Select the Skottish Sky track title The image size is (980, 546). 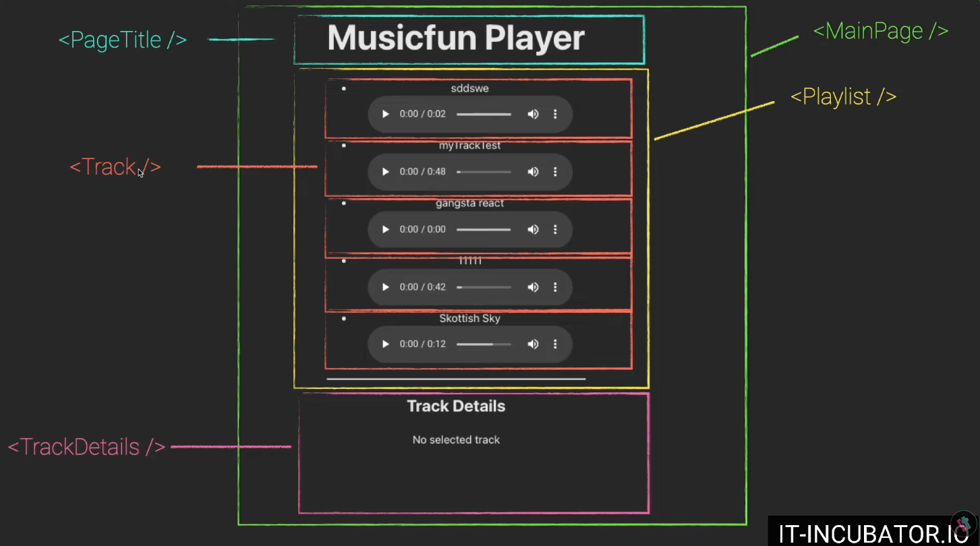[469, 318]
